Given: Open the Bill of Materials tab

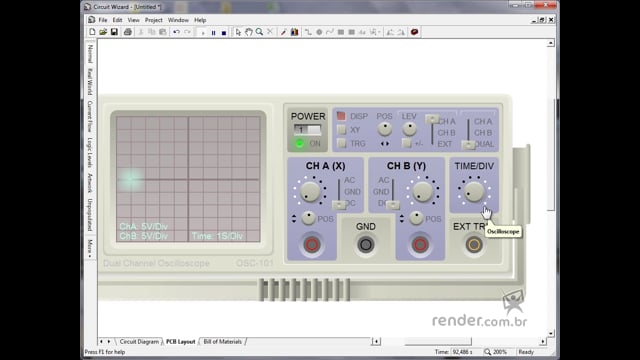Looking at the screenshot, I should (222, 342).
